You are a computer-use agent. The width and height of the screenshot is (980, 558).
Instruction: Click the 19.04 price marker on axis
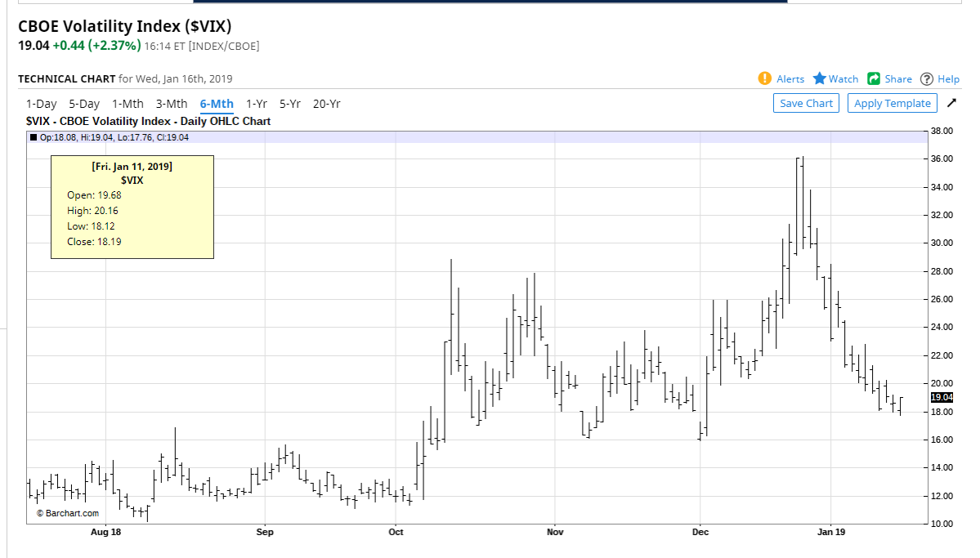point(942,397)
